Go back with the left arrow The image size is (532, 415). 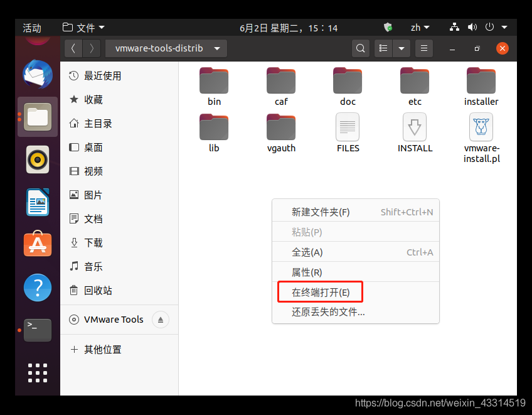(73, 48)
